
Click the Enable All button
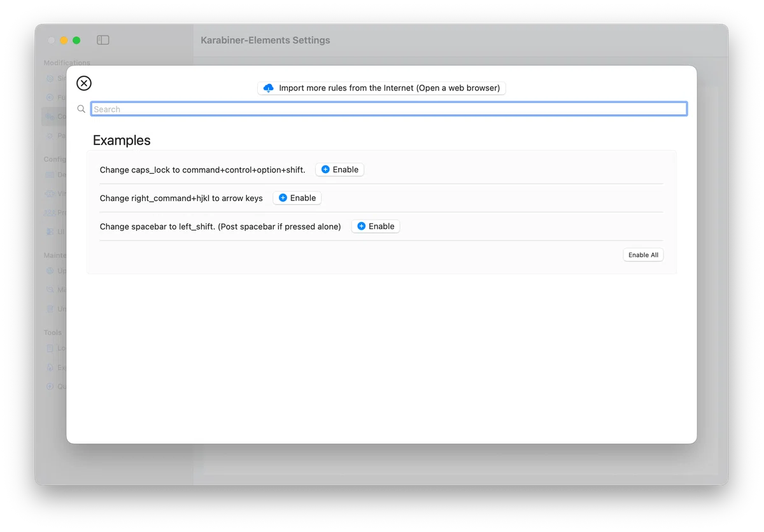[643, 255]
